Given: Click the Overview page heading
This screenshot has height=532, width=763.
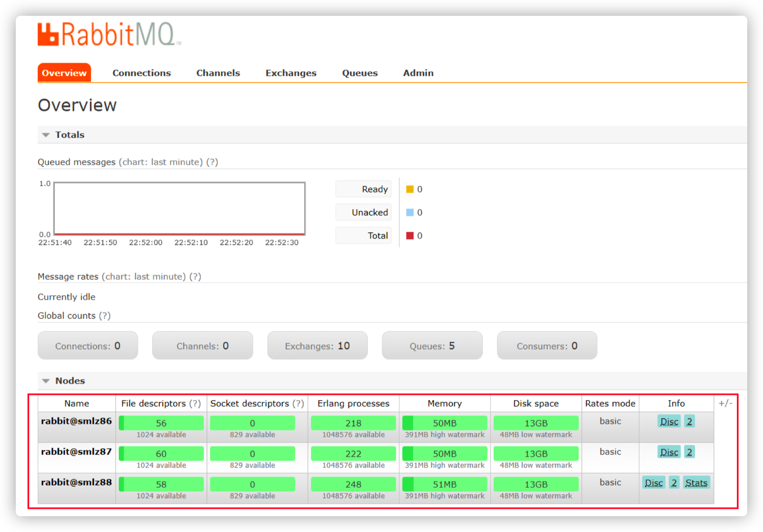Looking at the screenshot, I should [x=77, y=105].
